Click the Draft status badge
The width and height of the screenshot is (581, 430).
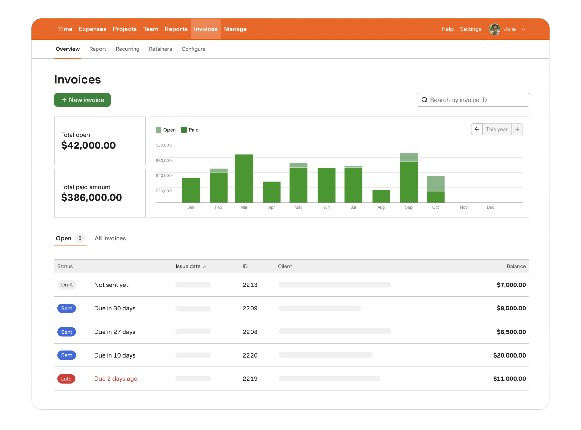coord(67,285)
